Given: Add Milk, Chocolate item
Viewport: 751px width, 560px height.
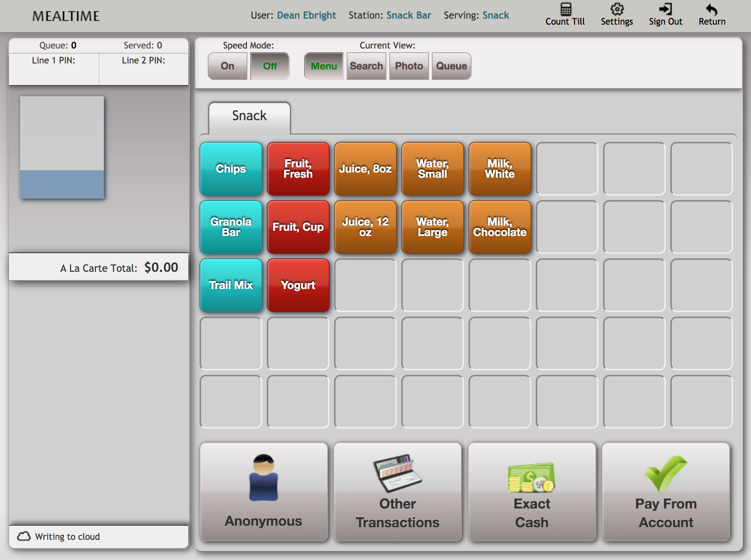Looking at the screenshot, I should pyautogui.click(x=500, y=227).
